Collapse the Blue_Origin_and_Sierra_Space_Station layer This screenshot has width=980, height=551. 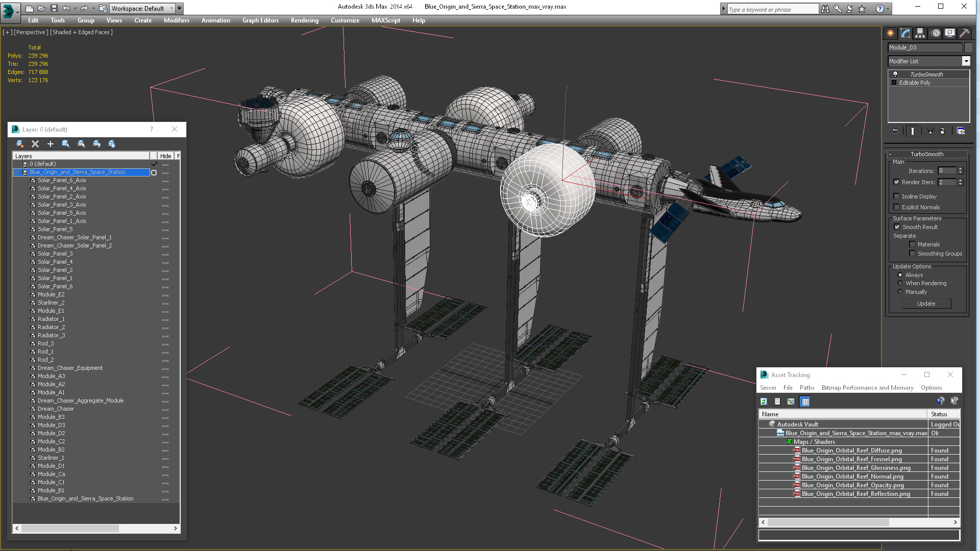point(17,172)
